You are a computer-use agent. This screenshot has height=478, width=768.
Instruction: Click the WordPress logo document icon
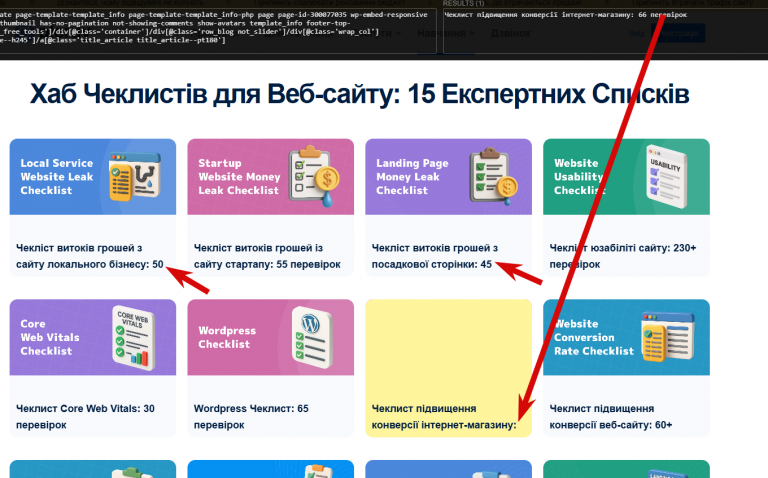312,337
